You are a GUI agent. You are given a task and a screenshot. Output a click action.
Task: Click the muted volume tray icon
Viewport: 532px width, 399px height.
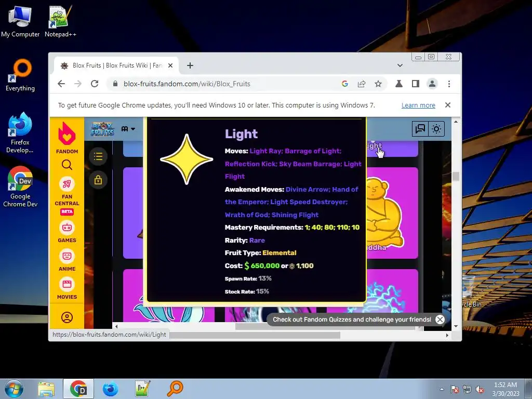480,390
